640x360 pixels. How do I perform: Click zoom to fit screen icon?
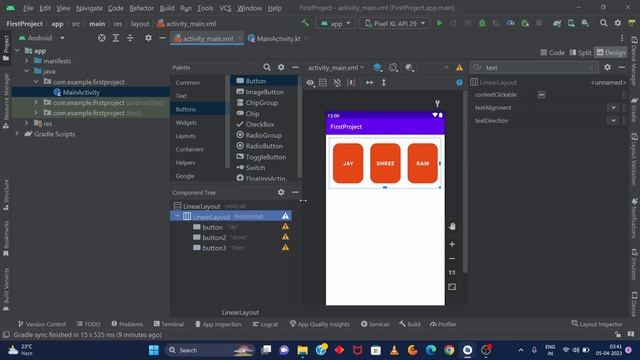[452, 287]
